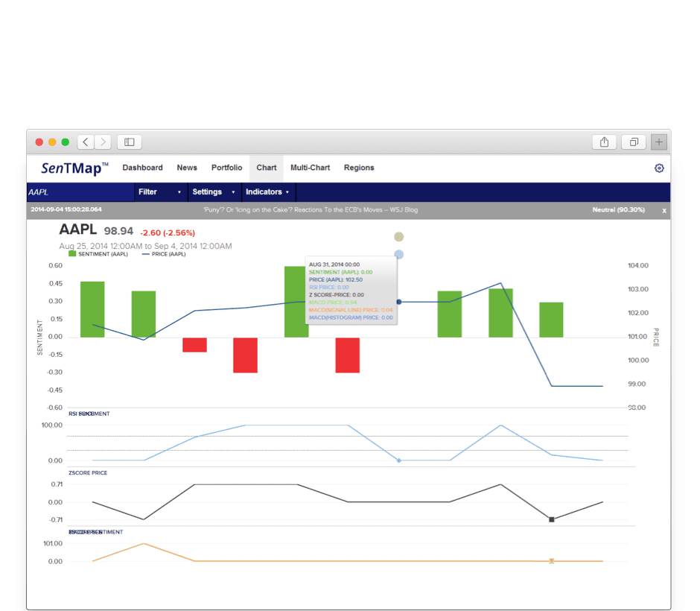Toggle the SENTIMENT (AAPL) legend entry
The height and width of the screenshot is (611, 700).
pos(98,254)
